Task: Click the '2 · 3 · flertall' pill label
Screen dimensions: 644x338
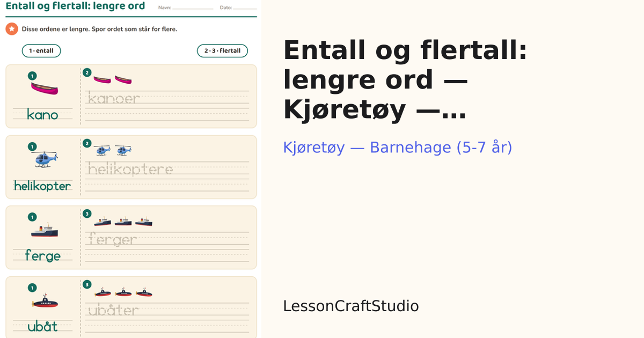Action: coord(222,51)
